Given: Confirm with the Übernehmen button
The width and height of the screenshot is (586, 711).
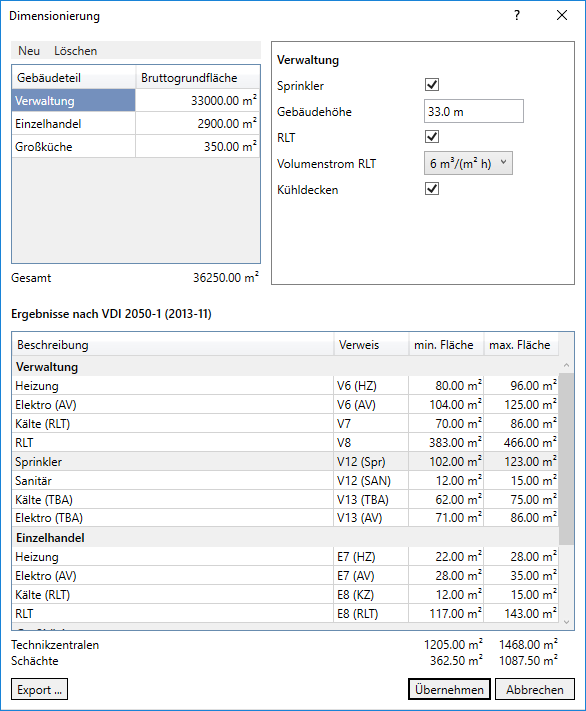Looking at the screenshot, I should 449,689.
